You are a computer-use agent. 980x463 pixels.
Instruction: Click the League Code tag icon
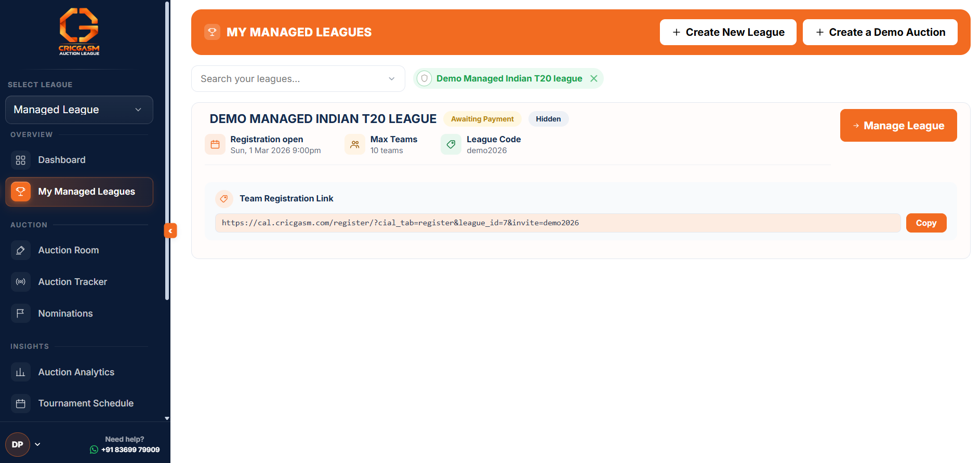tap(451, 144)
